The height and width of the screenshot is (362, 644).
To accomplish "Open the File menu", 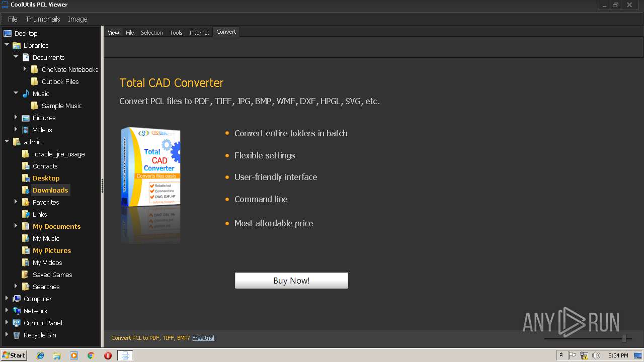I will (13, 19).
